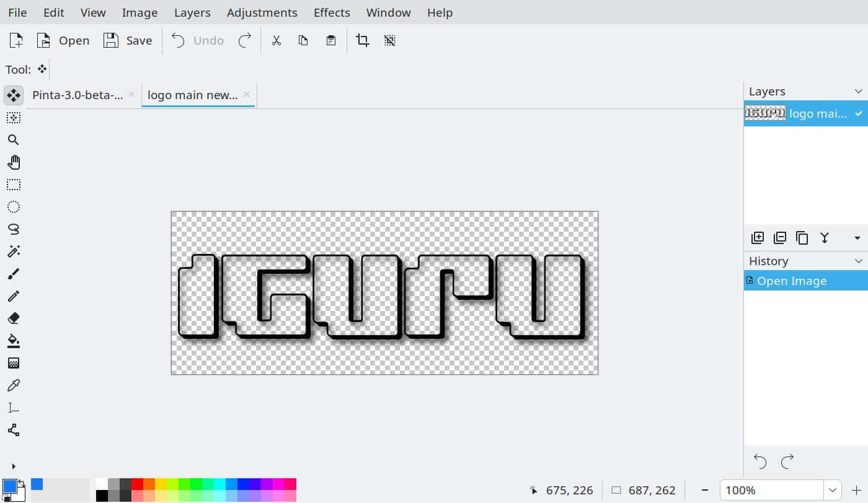
Task: Collapse the History panel chevron
Action: tap(859, 261)
